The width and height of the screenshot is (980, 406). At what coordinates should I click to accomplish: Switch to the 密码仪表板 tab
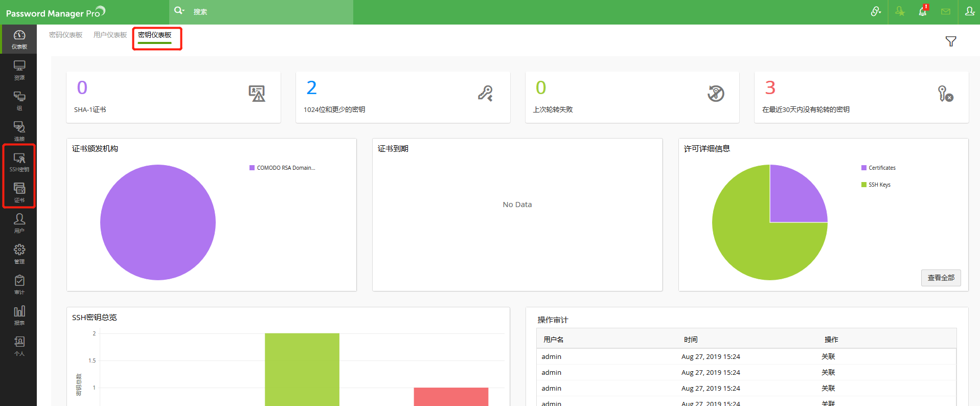click(x=65, y=35)
